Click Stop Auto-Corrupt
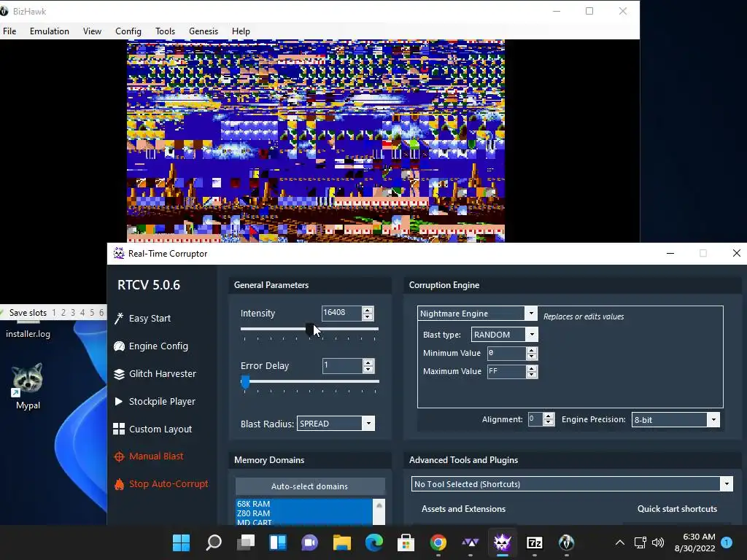Image resolution: width=747 pixels, height=560 pixels. click(161, 484)
